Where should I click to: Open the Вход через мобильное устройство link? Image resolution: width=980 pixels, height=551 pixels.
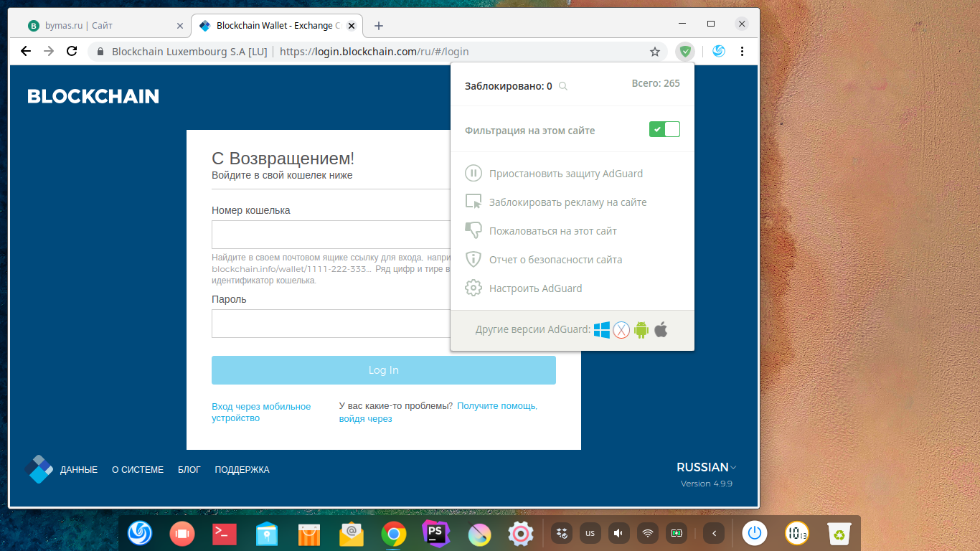(x=261, y=412)
